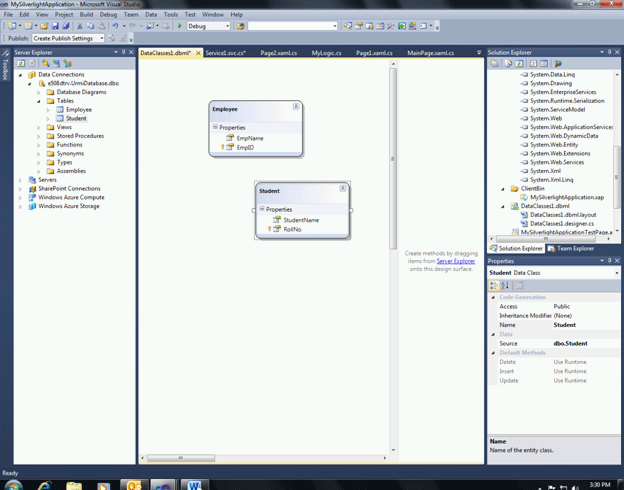Select MySilverlightApplication.xap in Solution Explorer

(567, 197)
